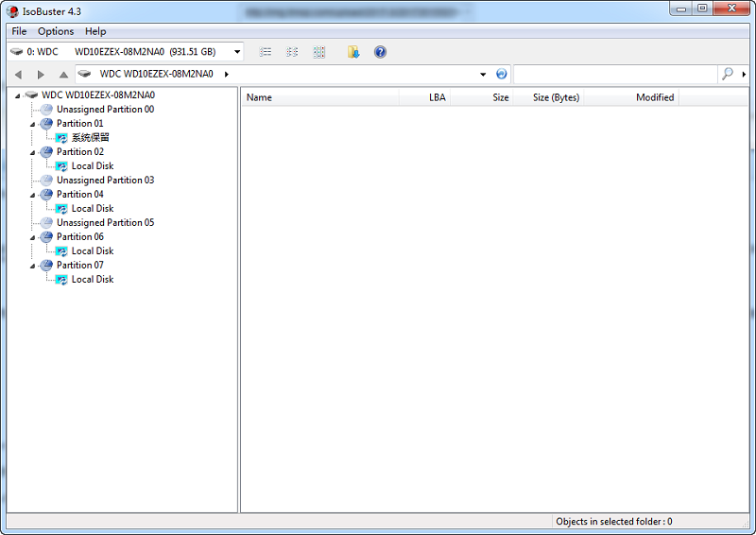
Task: Sort by the LBA column header
Action: point(424,97)
